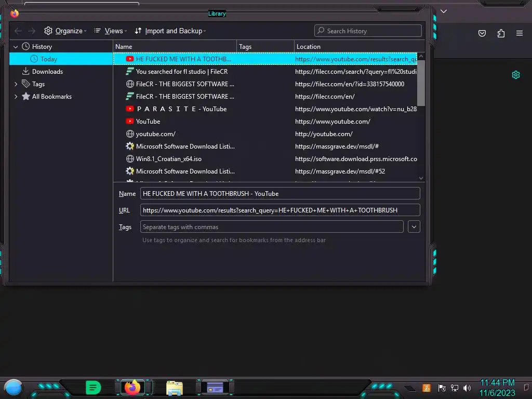
Task: Select the FileCR entry with globe icon
Action: point(265,84)
